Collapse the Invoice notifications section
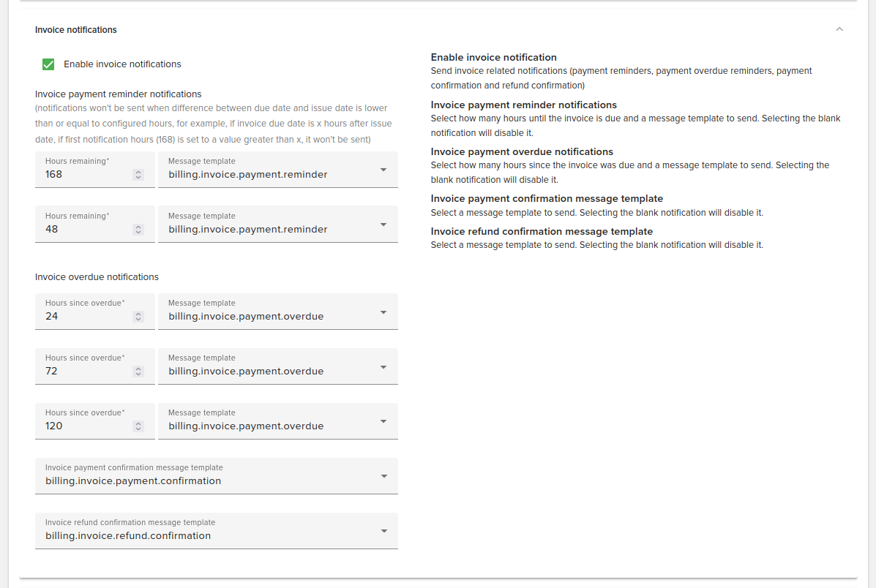The image size is (876, 588). click(839, 29)
